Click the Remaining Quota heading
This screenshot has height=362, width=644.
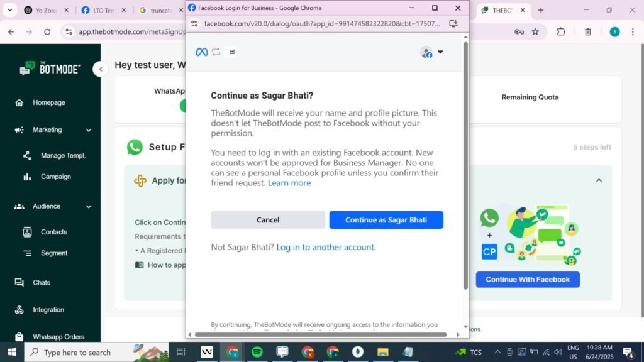click(530, 97)
